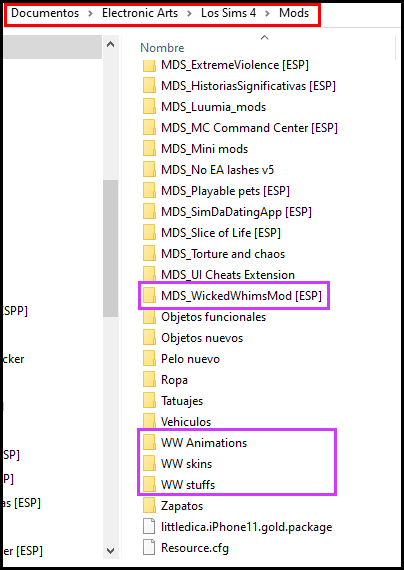Viewport: 404px width, 570px height.
Task: Select the Objetos nuevos folder name
Action: point(202,338)
